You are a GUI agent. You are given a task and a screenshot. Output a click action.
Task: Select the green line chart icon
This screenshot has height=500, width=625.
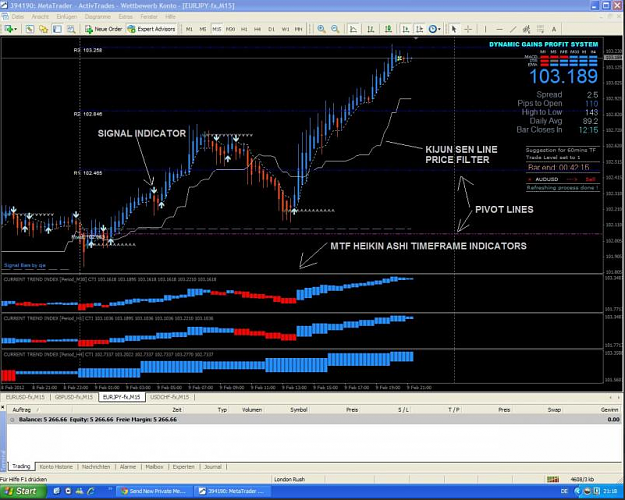point(388,29)
